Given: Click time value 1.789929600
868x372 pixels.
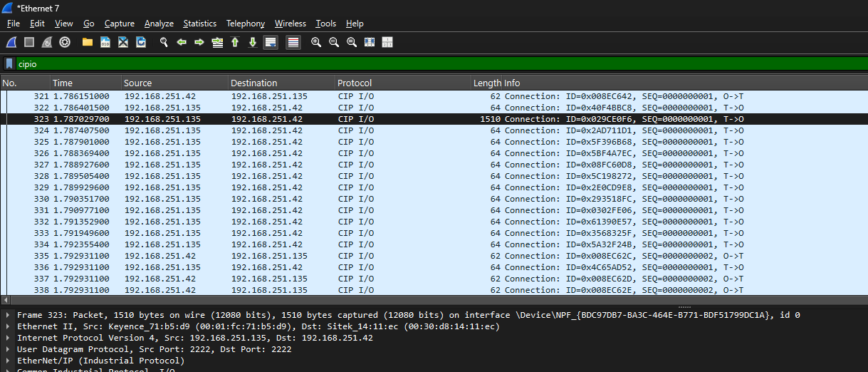Looking at the screenshot, I should pos(81,187).
